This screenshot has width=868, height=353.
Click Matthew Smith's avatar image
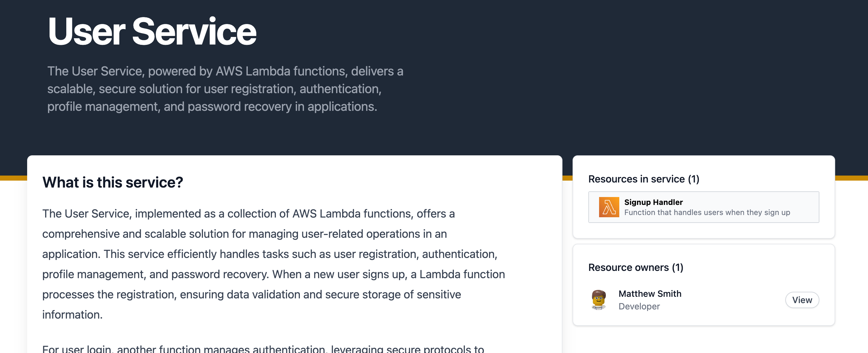tap(598, 300)
